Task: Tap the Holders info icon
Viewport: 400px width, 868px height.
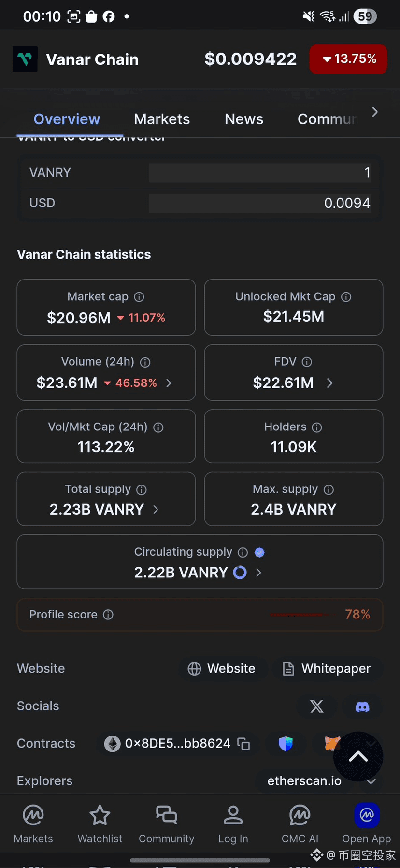Action: coord(317,427)
